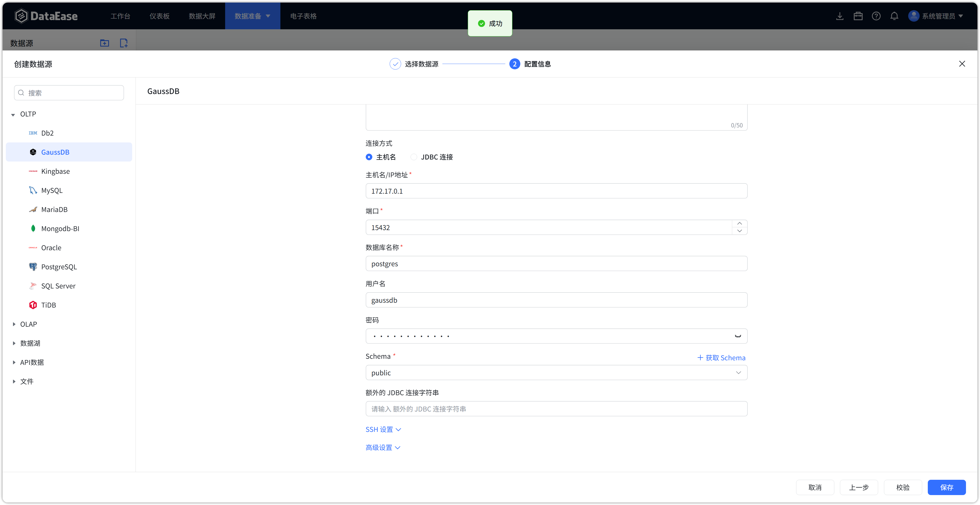The image size is (980, 505).
Task: Open the 电子表格 menu
Action: (x=303, y=16)
